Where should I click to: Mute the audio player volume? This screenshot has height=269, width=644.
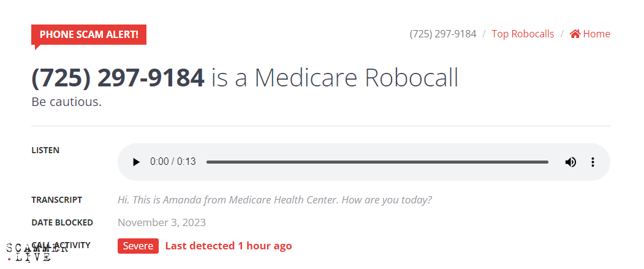click(x=570, y=162)
